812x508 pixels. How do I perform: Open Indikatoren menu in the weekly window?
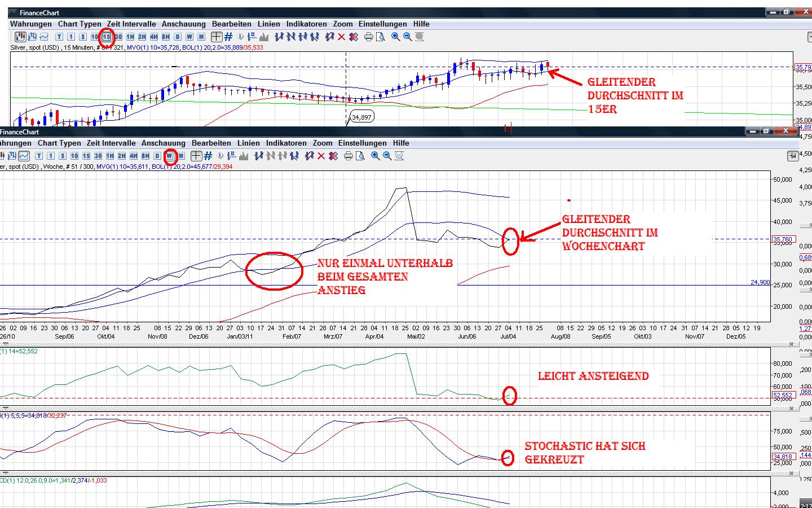click(286, 143)
